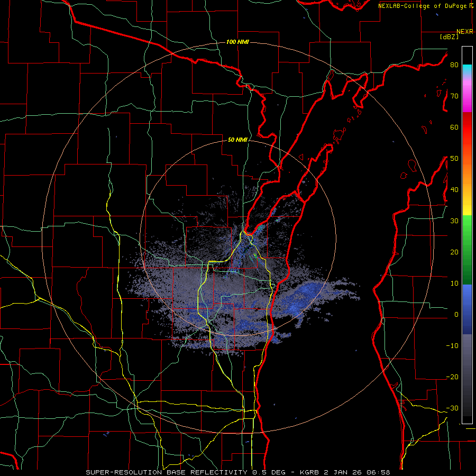476x476 pixels.
Task: Click the 10 value on the dBZ scale
Action: 454,283
